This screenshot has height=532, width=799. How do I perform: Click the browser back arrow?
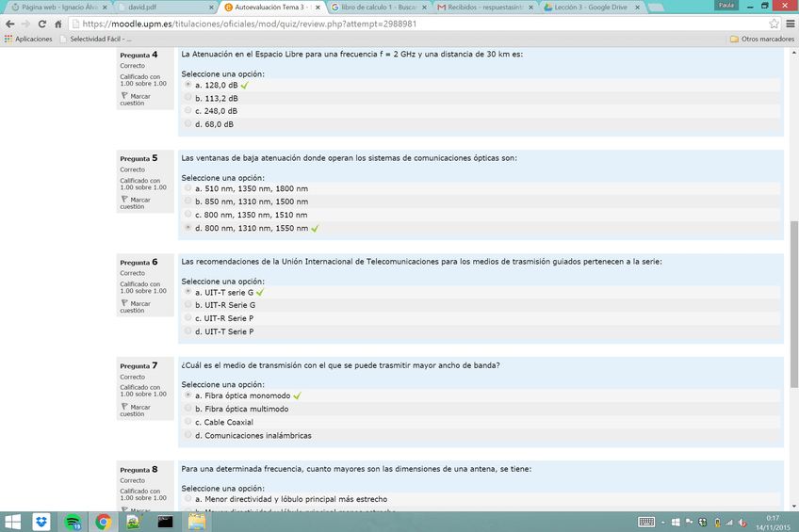[x=10, y=24]
